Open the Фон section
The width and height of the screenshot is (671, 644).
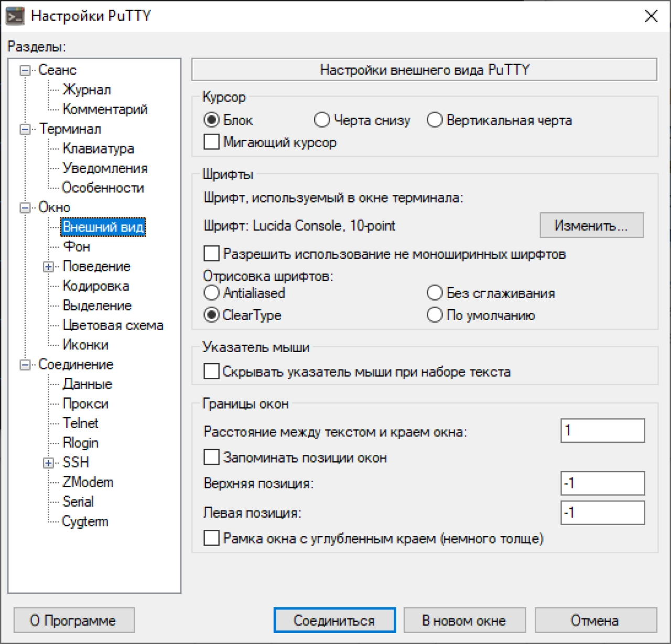(77, 246)
